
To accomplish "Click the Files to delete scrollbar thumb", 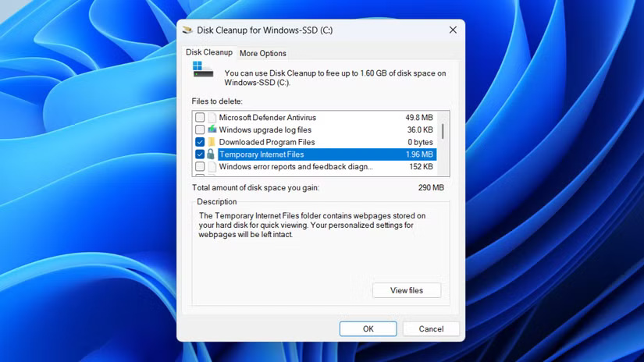I will (x=443, y=131).
